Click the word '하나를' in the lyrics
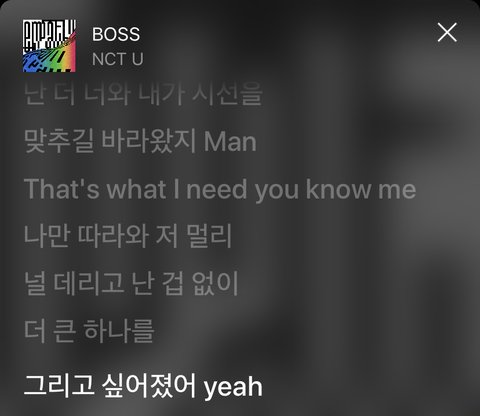Viewport: 480px width, 416px height. [x=119, y=331]
